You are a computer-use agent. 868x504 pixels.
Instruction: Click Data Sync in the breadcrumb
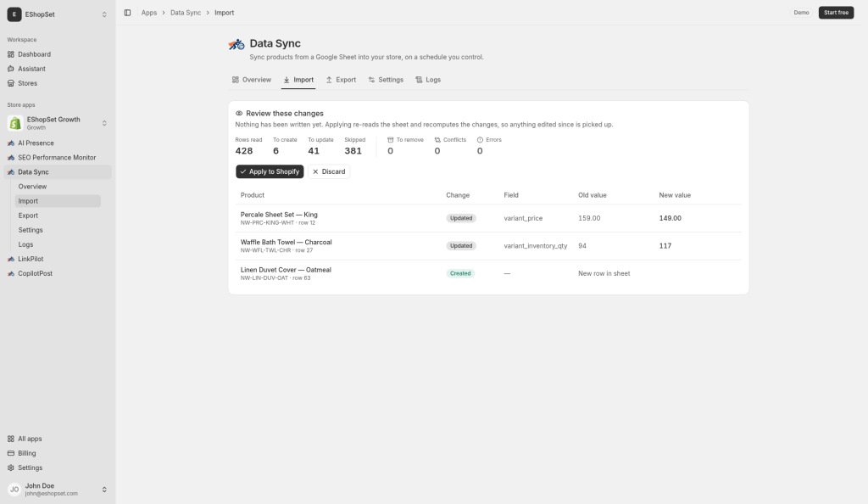coord(186,13)
